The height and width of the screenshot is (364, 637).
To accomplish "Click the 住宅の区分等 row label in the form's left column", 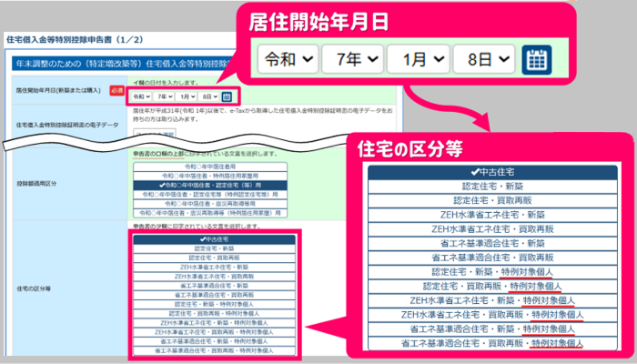I will pos(34,288).
